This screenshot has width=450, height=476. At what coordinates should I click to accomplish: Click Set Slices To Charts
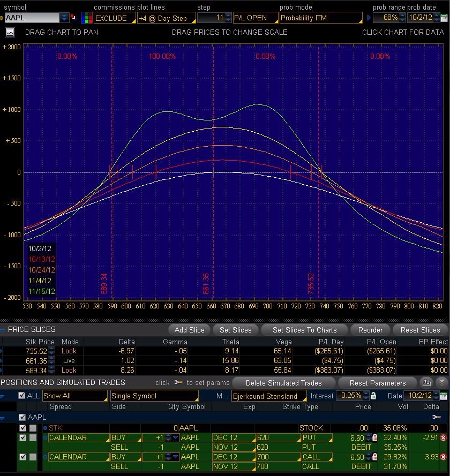305,330
